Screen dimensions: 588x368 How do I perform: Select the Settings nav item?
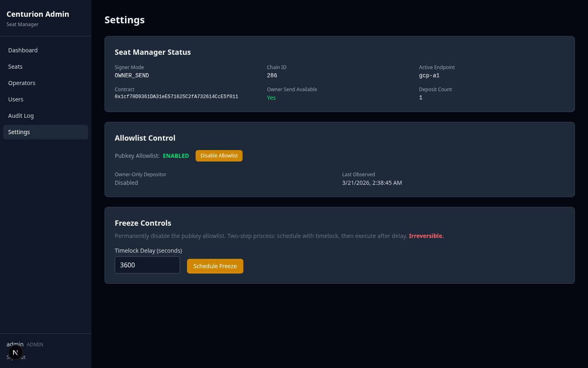click(19, 132)
